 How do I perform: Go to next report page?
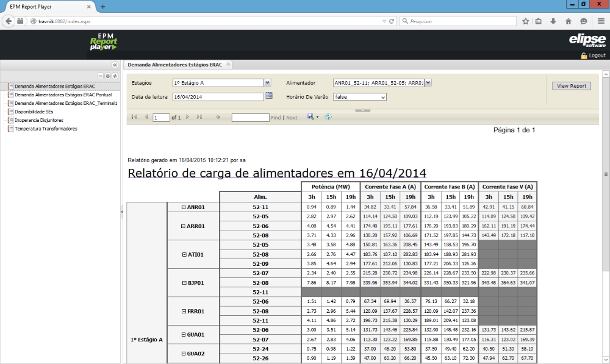click(187, 117)
